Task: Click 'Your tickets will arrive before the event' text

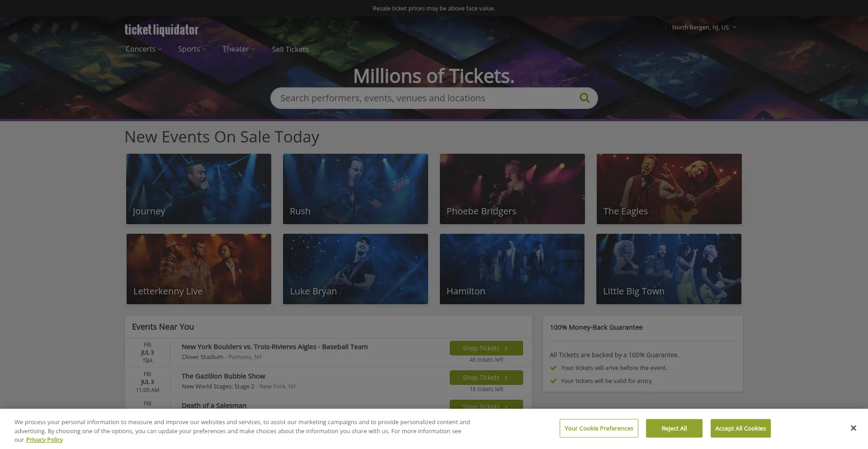Action: tap(614, 368)
